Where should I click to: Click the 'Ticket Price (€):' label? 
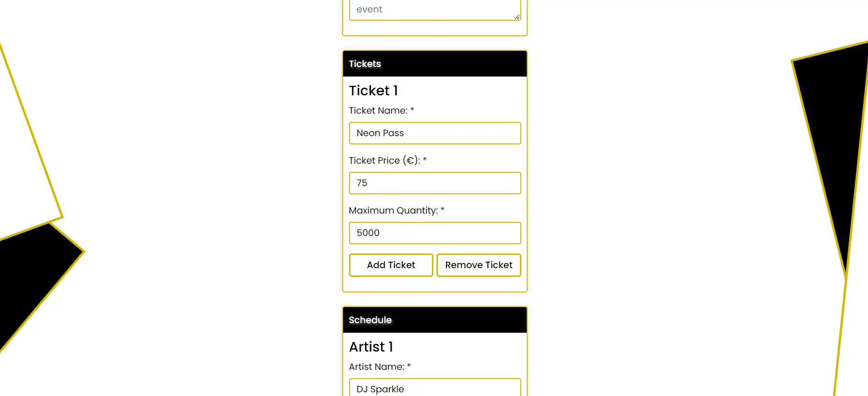coord(384,160)
